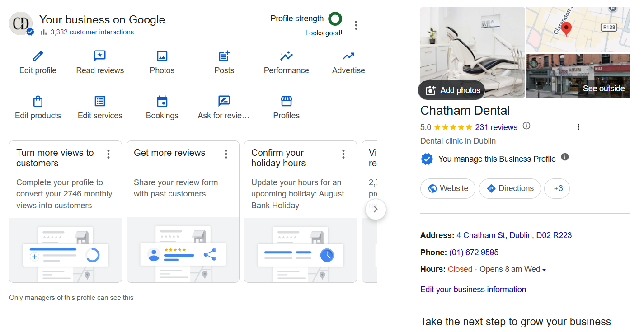Open Ask for reviews icon
The width and height of the screenshot is (644, 332).
(x=224, y=101)
